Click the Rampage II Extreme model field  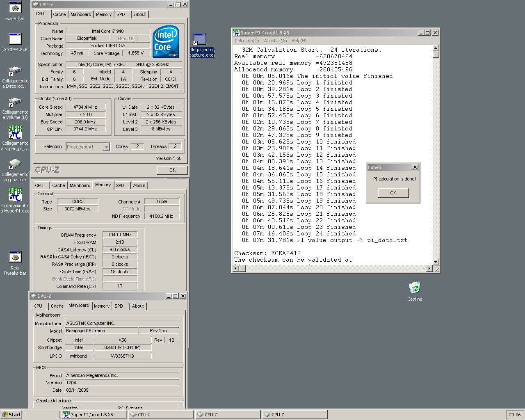tap(100, 331)
